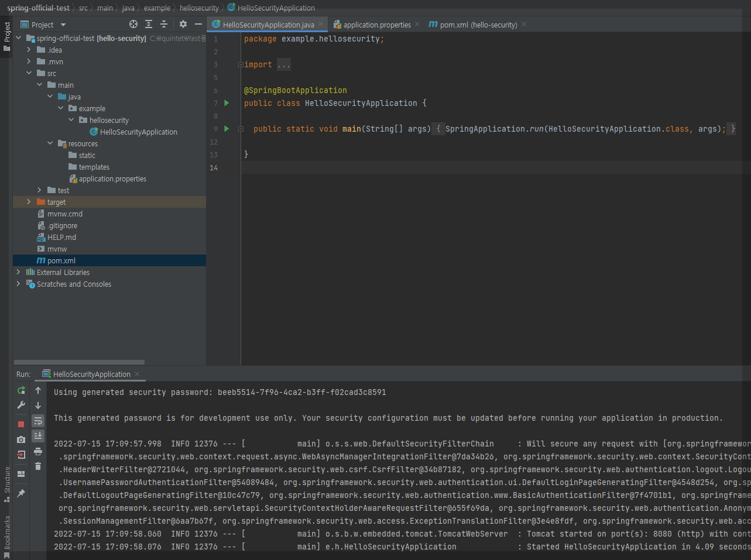Click the down arrow in Run console toolbar

pyautogui.click(x=38, y=405)
